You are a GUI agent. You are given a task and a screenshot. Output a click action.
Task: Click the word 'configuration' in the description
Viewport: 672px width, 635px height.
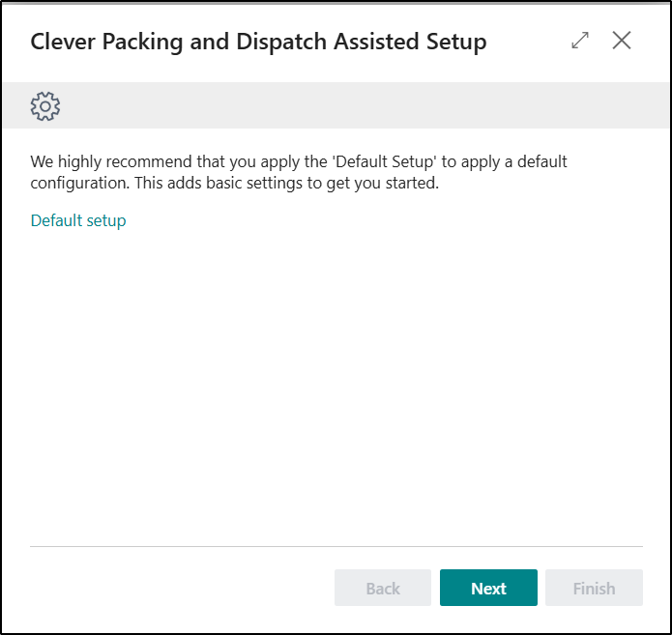click(x=79, y=183)
